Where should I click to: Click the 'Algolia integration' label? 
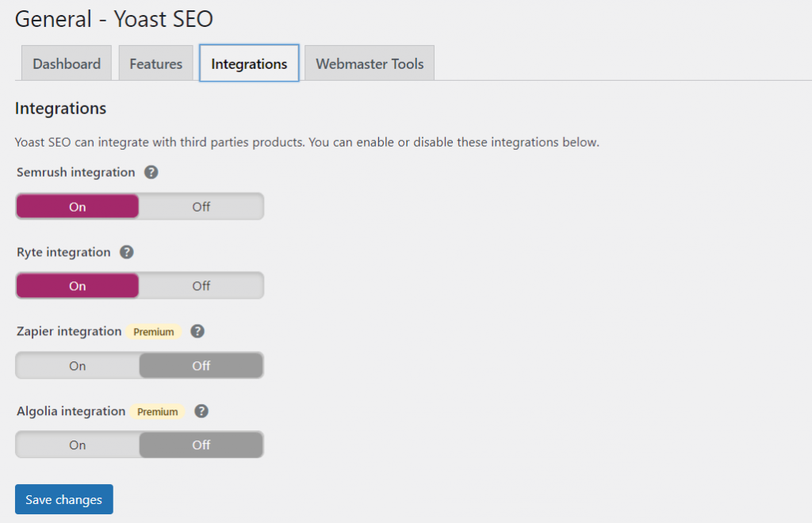[x=71, y=411]
